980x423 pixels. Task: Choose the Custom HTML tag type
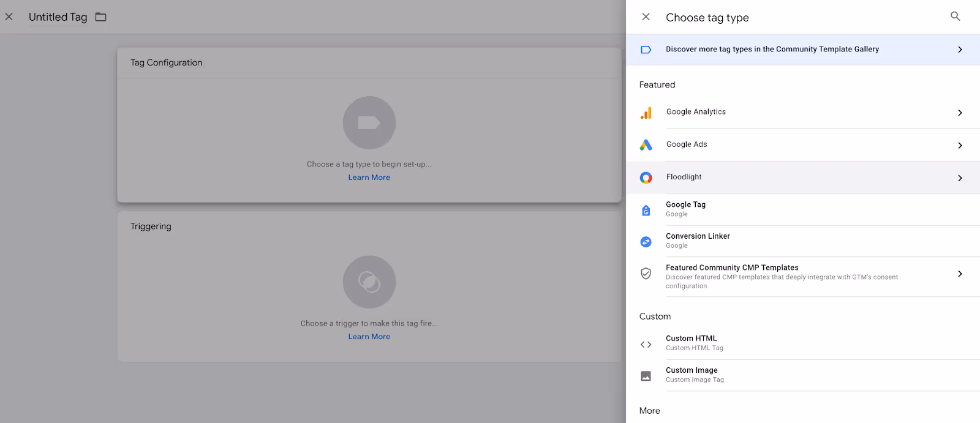tap(803, 343)
